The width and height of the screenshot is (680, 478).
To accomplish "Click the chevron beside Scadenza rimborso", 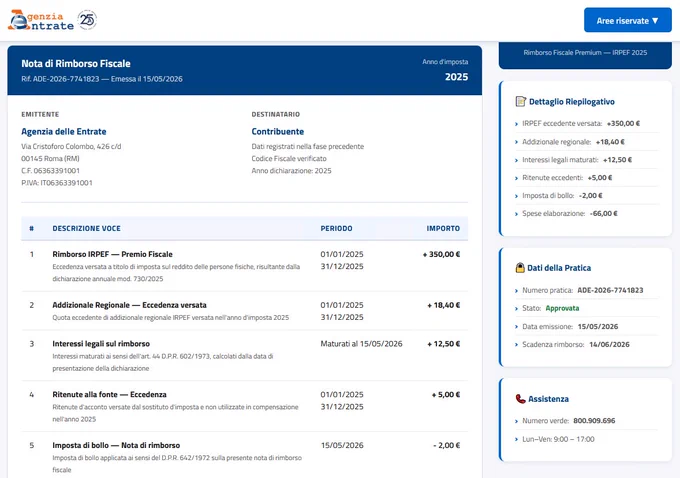I will tap(516, 345).
